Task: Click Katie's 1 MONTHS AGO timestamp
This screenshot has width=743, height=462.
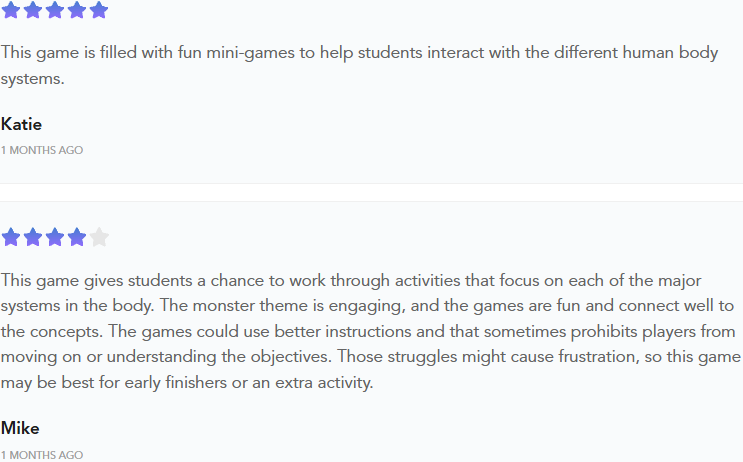Action: click(42, 150)
